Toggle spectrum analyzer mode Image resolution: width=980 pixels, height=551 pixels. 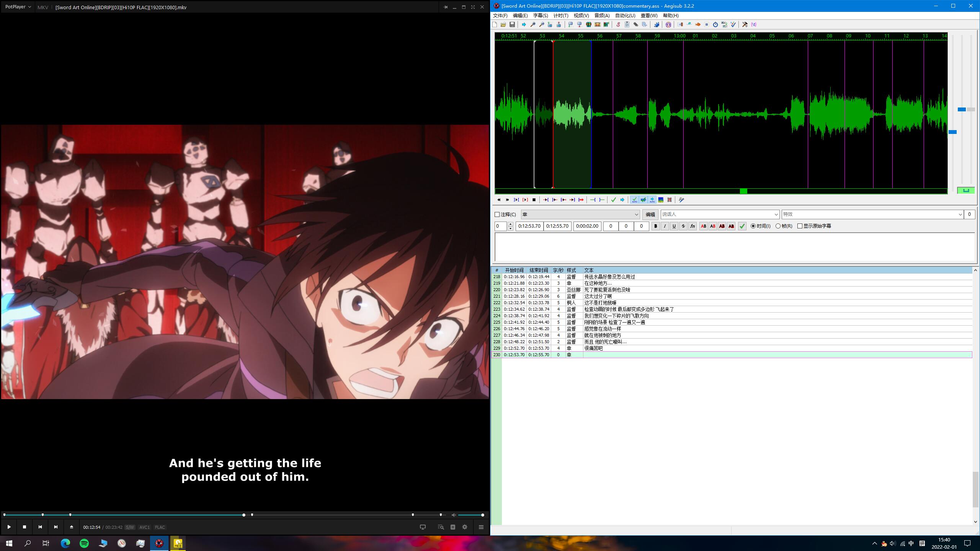(661, 200)
